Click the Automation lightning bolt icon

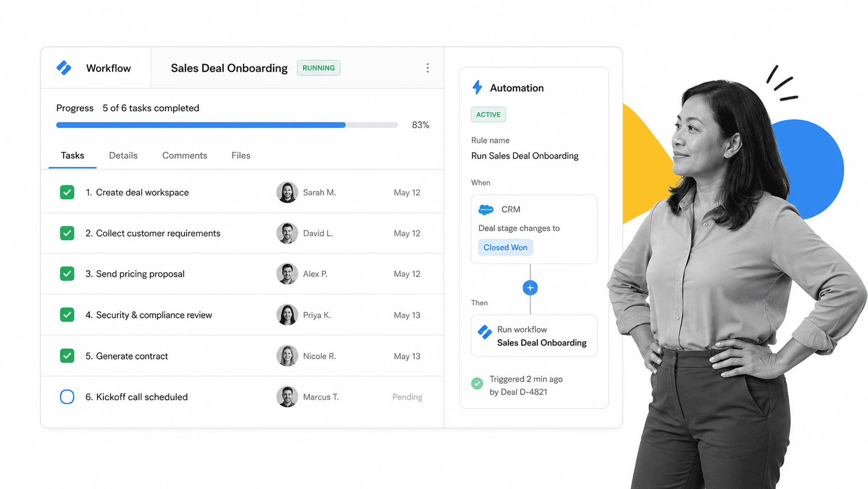tap(477, 87)
